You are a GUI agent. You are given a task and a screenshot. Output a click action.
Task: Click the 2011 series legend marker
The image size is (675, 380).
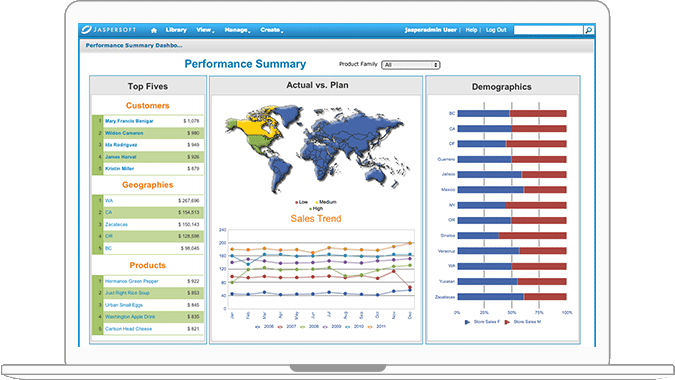coord(370,327)
